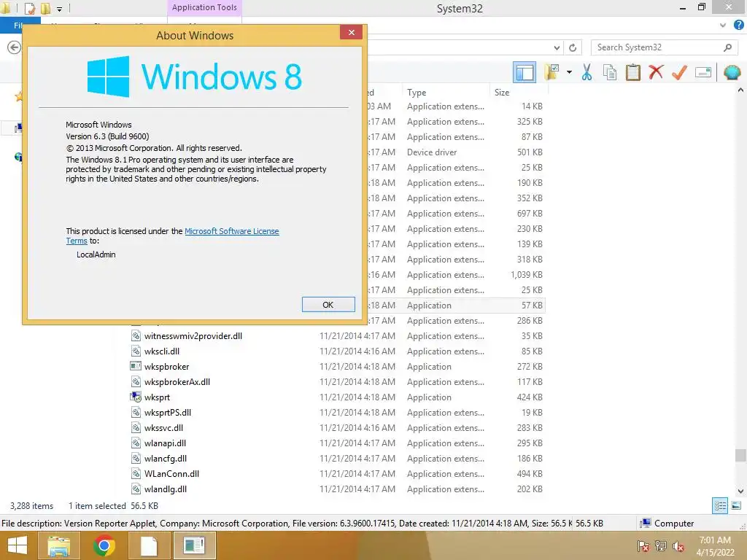Expand the address bar history dropdown
The width and height of the screenshot is (747, 560).
click(x=557, y=47)
